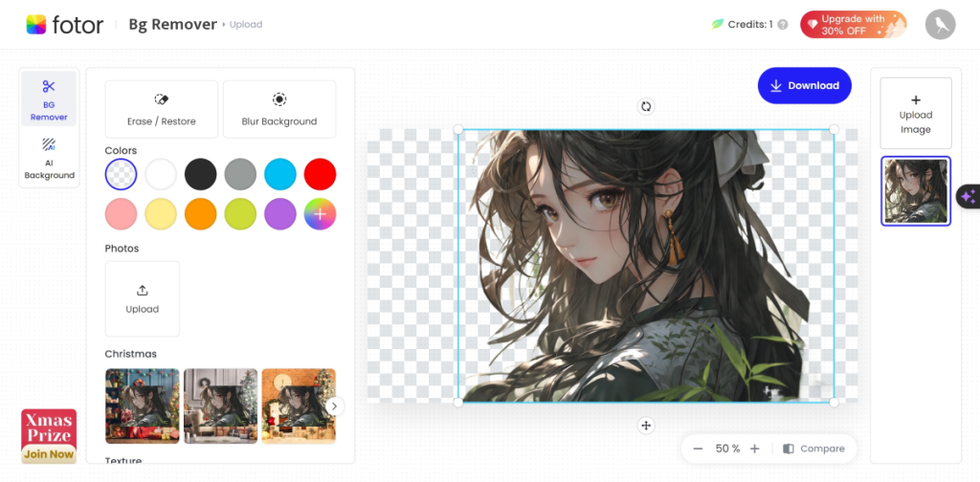This screenshot has width=980, height=482.
Task: Zoom out with the minus button
Action: [698, 449]
